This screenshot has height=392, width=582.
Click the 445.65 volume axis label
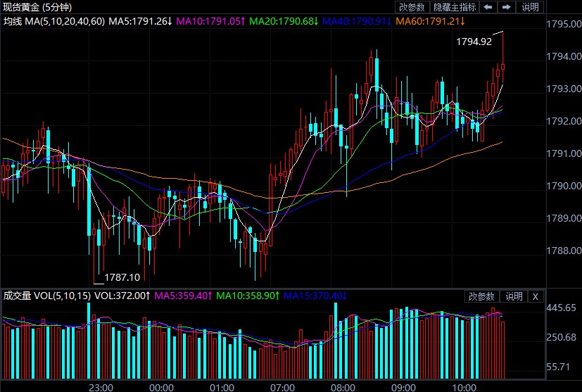(x=561, y=308)
